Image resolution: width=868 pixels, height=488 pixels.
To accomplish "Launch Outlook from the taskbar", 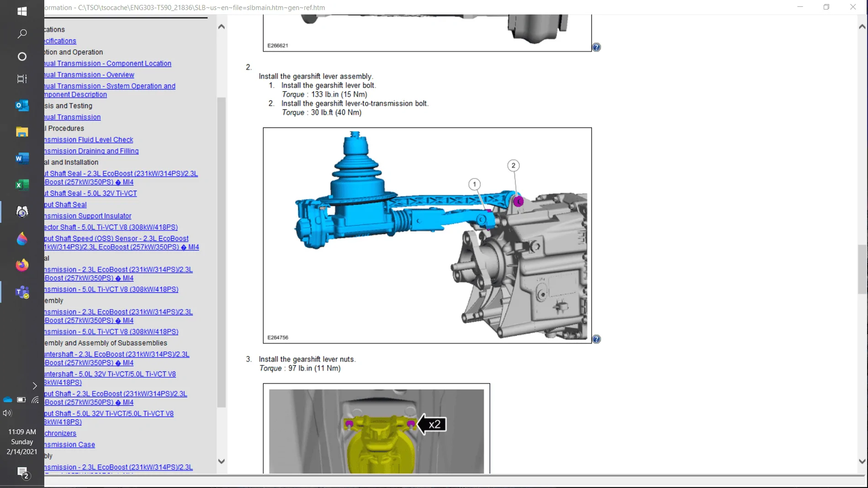I will coord(22,105).
